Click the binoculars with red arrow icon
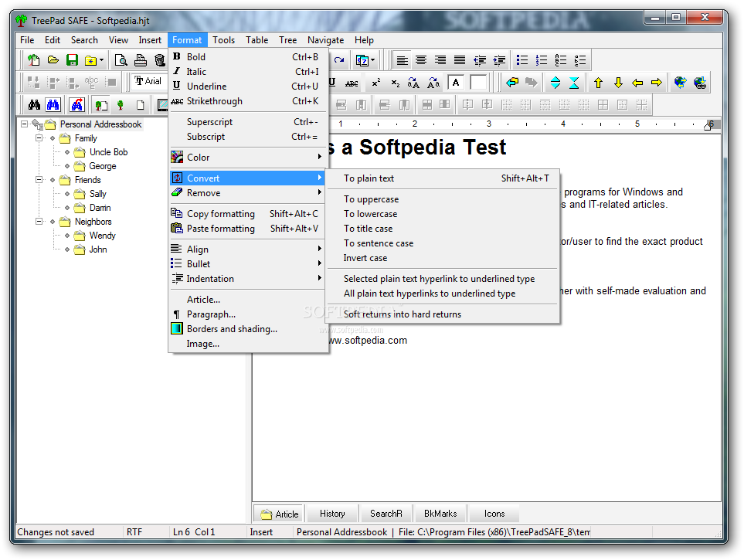The width and height of the screenshot is (744, 560). (76, 105)
